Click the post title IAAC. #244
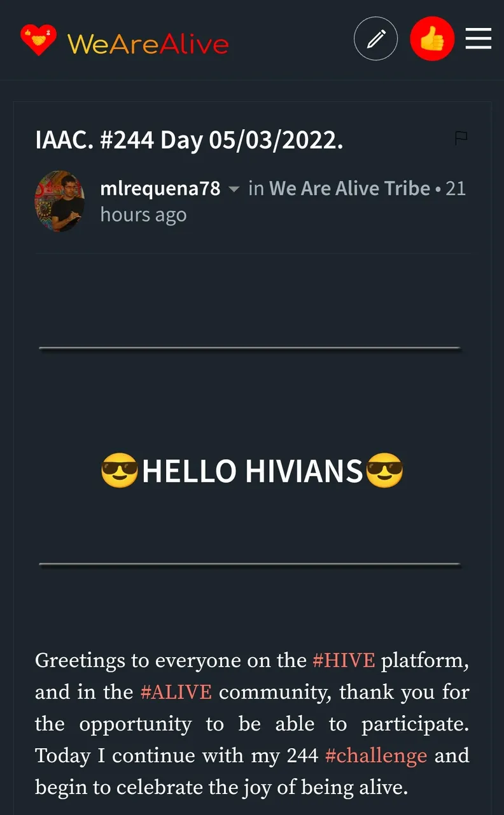Image resolution: width=504 pixels, height=815 pixels. (190, 139)
